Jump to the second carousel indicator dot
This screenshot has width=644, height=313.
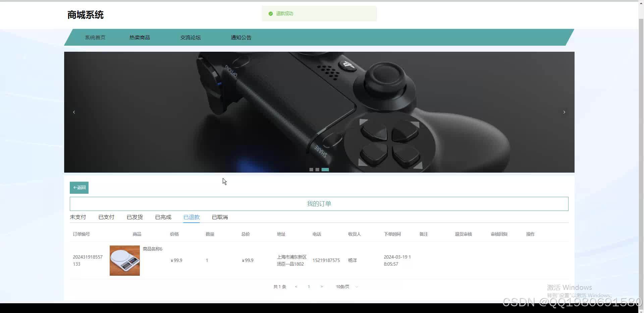[x=317, y=170]
